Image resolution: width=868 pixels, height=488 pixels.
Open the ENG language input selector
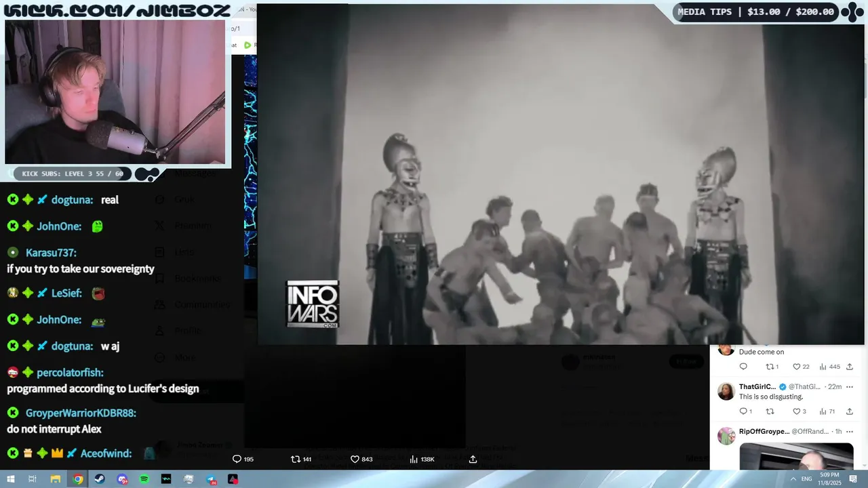pyautogui.click(x=808, y=479)
